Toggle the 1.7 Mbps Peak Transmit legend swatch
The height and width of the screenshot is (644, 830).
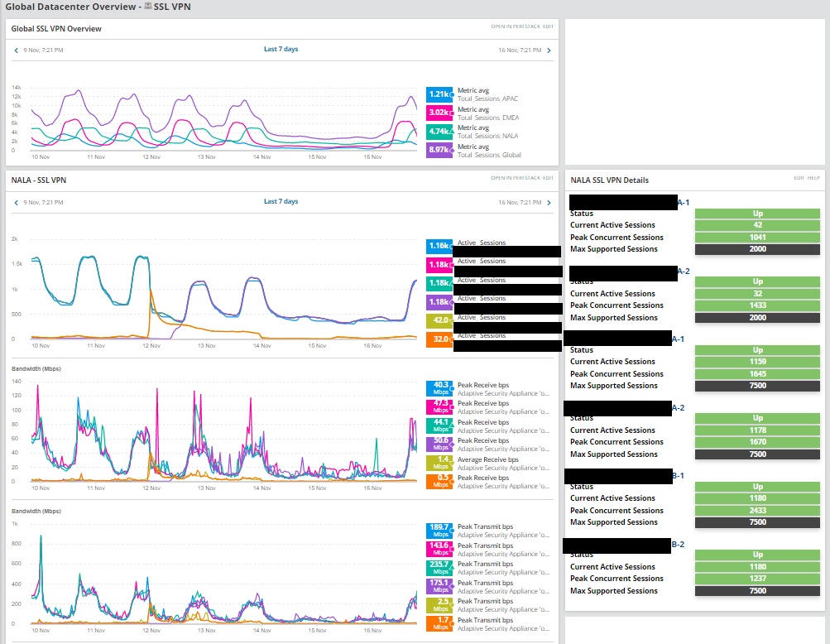tap(439, 623)
